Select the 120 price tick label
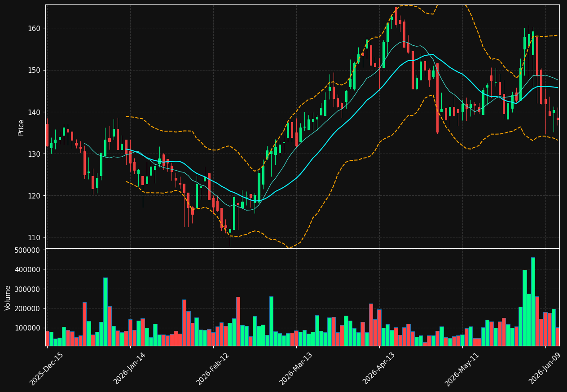This screenshot has height=392, width=567. (x=34, y=196)
